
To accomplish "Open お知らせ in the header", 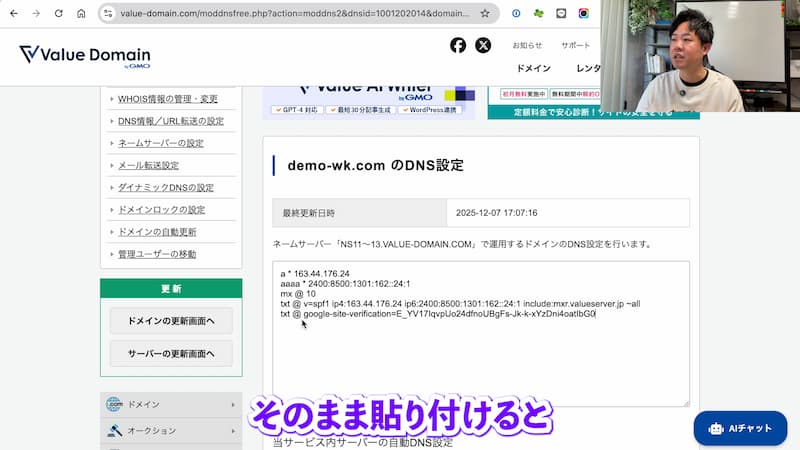I will (527, 45).
